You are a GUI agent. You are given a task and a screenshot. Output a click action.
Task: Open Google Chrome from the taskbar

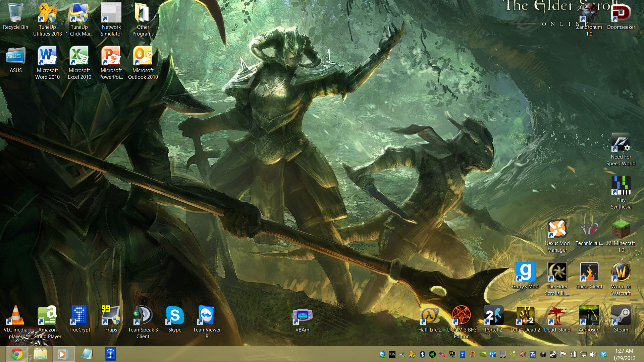[x=16, y=354]
